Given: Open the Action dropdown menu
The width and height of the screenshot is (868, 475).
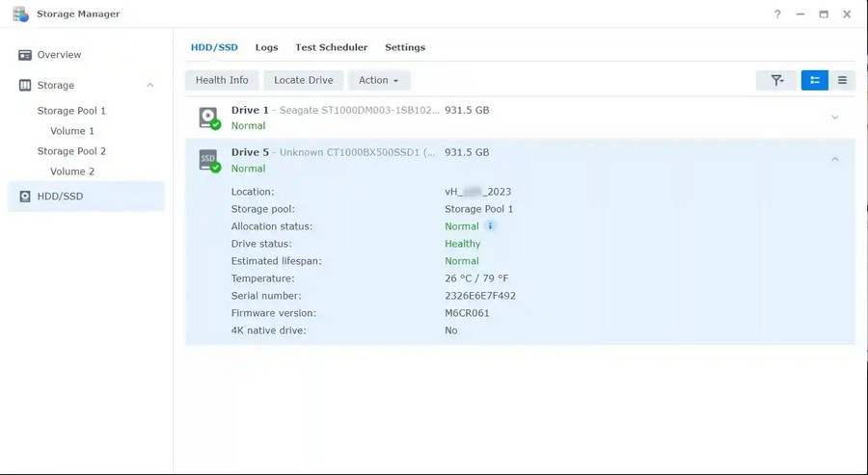Looking at the screenshot, I should 378,81.
